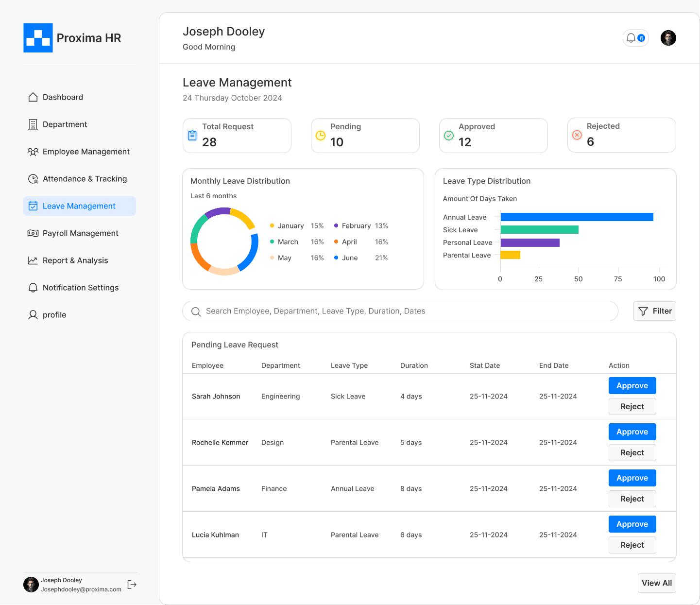
Task: Click the Stat Date column header
Action: coord(485,365)
